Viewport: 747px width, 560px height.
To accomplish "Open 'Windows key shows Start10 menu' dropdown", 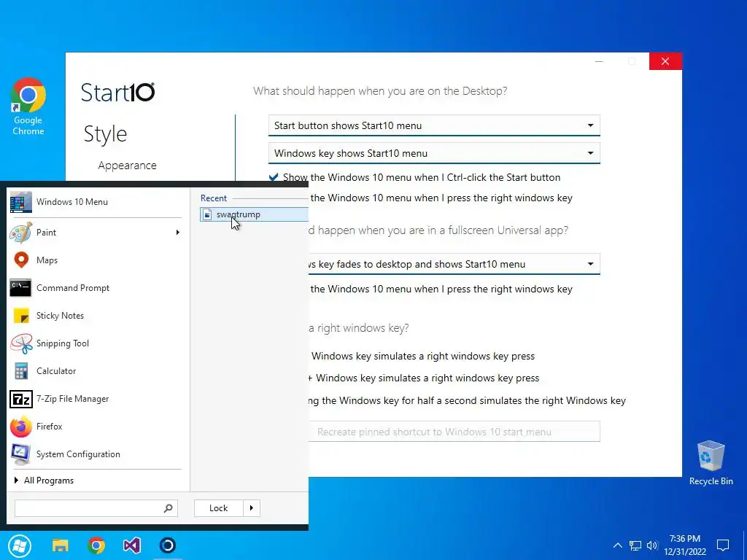I will tap(434, 153).
